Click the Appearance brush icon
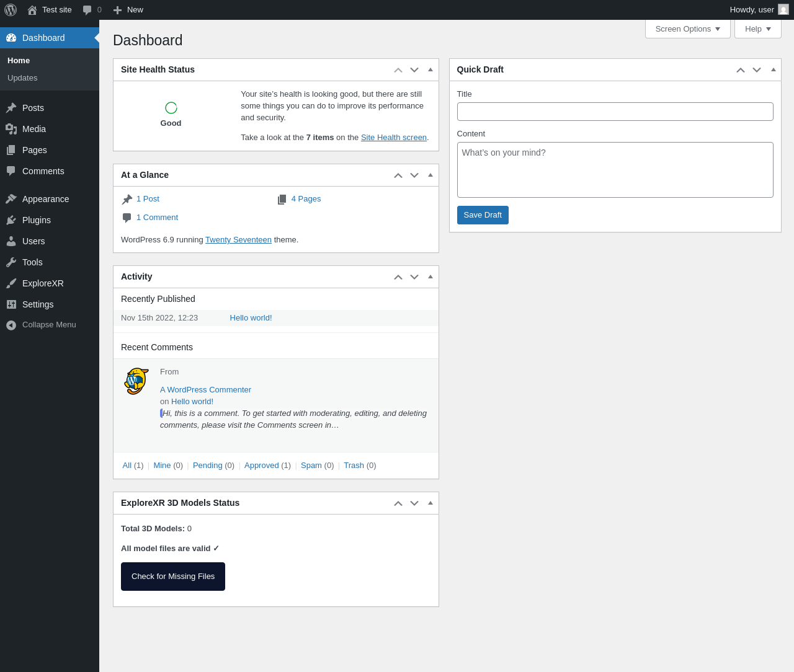The height and width of the screenshot is (672, 794). (11, 199)
